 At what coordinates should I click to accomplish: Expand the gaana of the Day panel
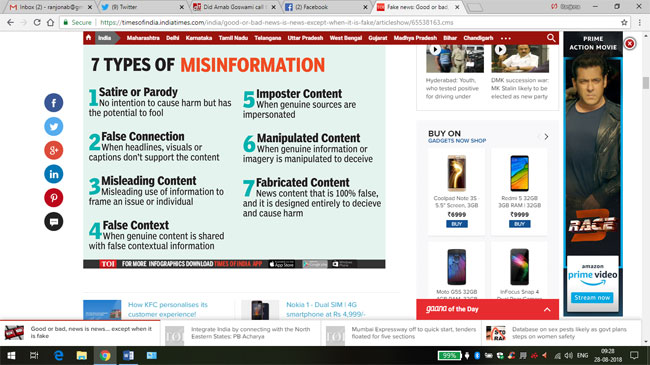[x=547, y=309]
